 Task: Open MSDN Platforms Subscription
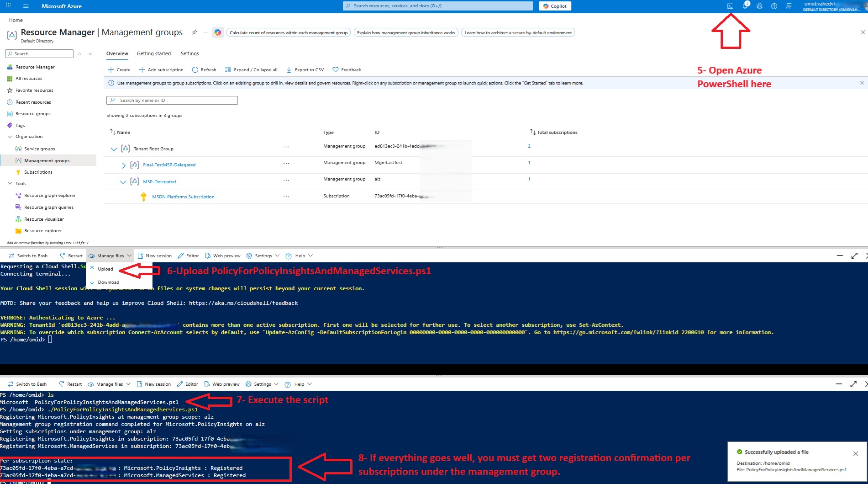183,197
